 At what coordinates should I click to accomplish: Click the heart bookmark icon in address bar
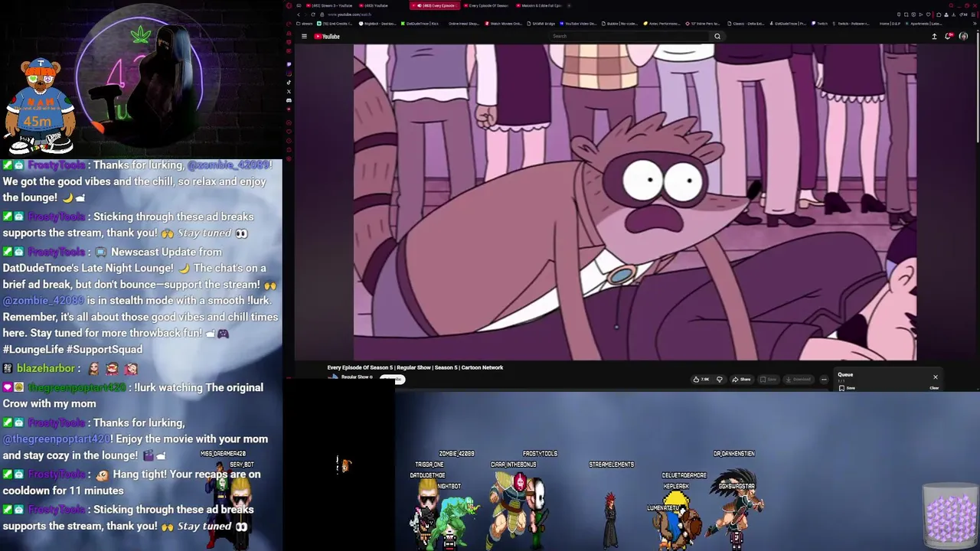(x=929, y=15)
